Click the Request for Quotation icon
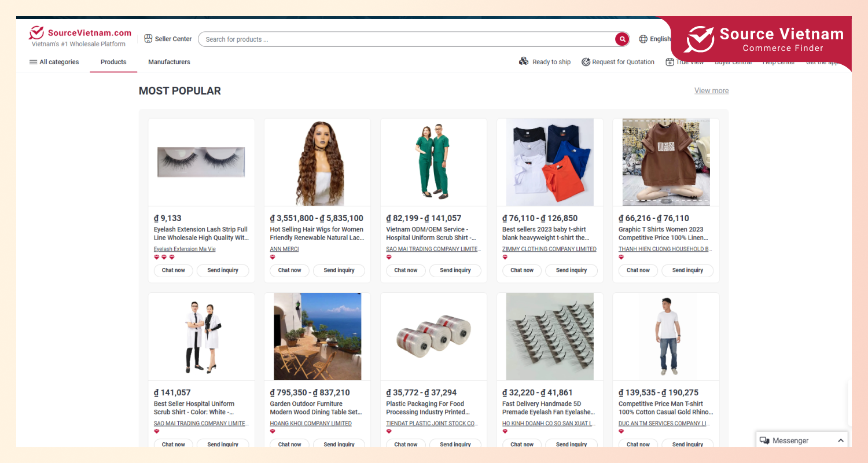The width and height of the screenshot is (868, 463). click(586, 62)
